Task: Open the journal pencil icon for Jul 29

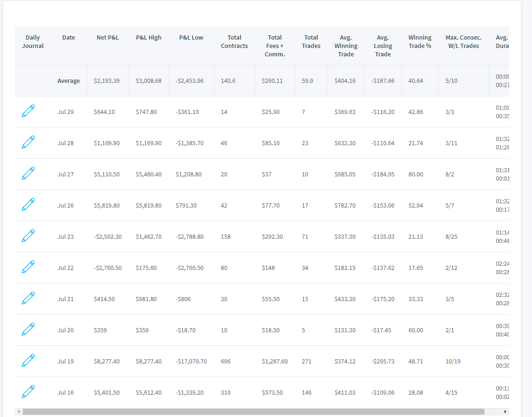Action: coord(28,111)
